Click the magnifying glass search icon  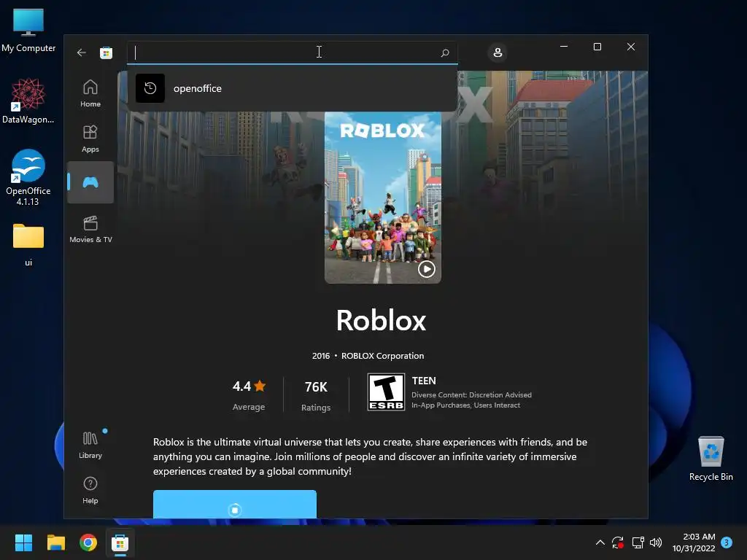(445, 52)
